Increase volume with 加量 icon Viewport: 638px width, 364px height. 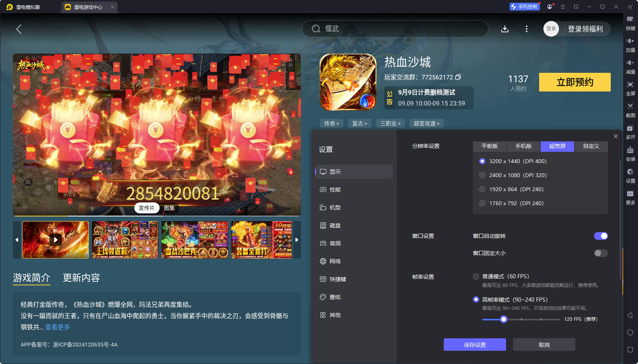tap(630, 45)
